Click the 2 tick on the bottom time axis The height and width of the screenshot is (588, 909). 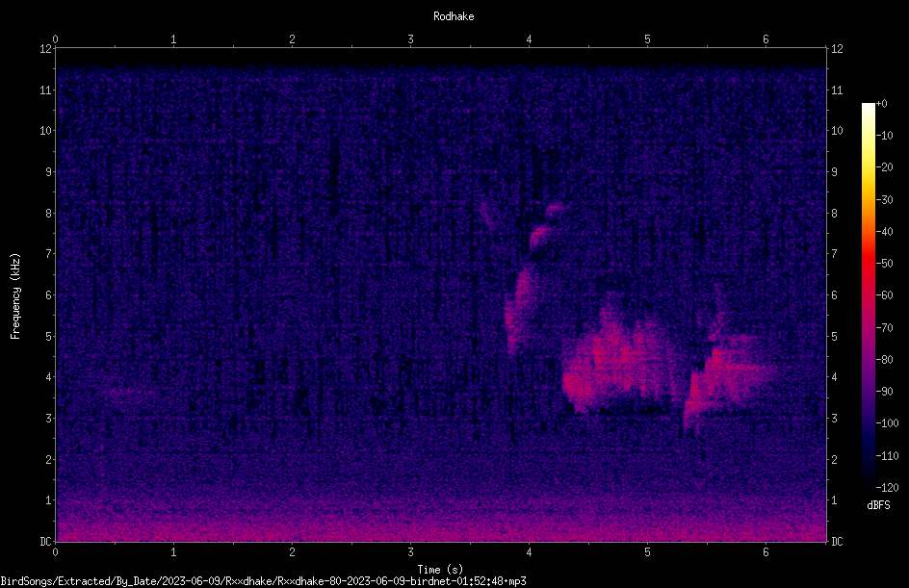[292, 552]
